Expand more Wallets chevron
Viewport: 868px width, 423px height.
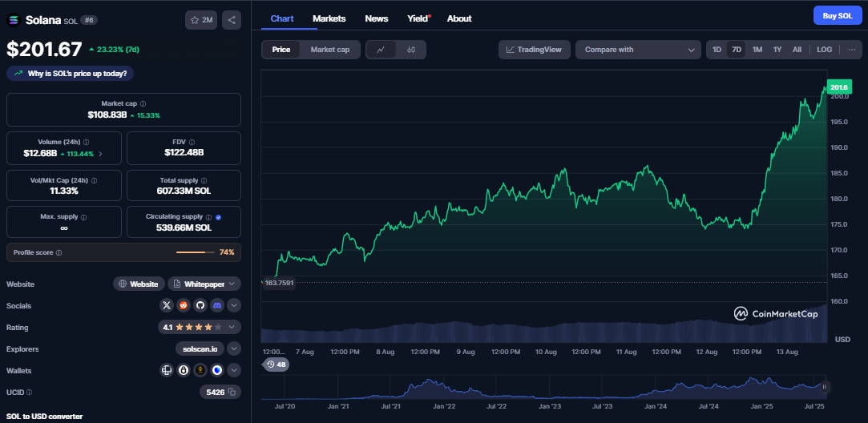pyautogui.click(x=233, y=370)
